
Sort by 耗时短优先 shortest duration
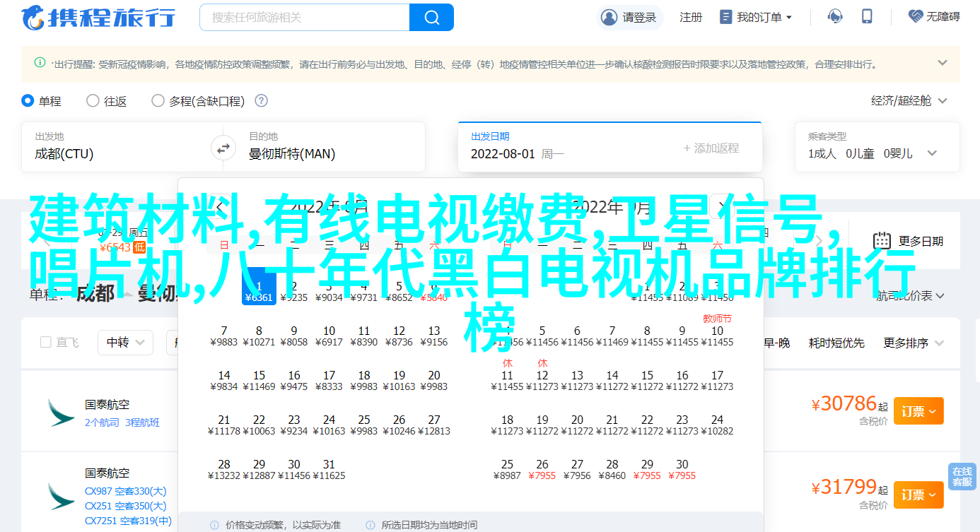pyautogui.click(x=836, y=343)
